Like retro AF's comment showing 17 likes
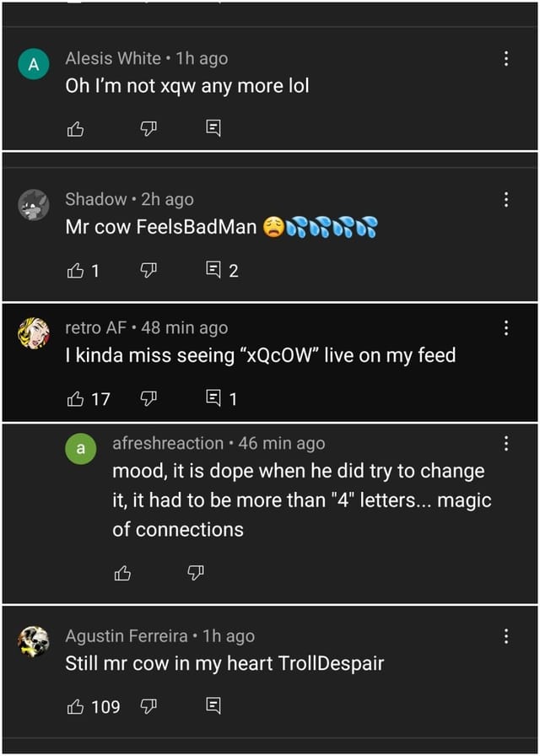The width and height of the screenshot is (540, 756). pyautogui.click(x=76, y=398)
